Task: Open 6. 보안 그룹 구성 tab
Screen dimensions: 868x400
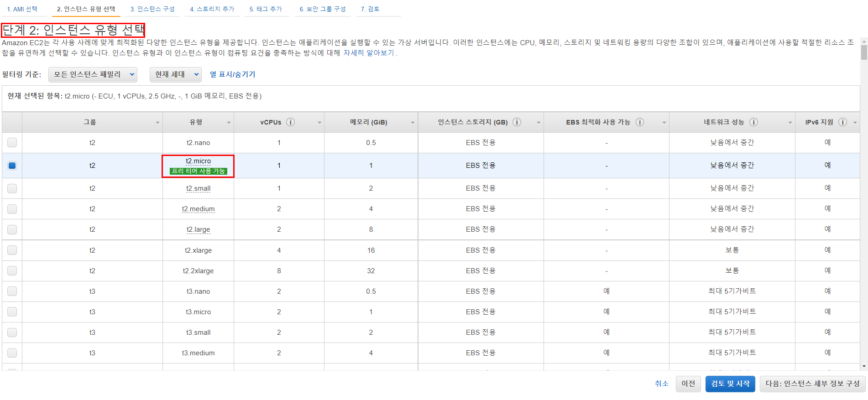Action: [x=323, y=9]
